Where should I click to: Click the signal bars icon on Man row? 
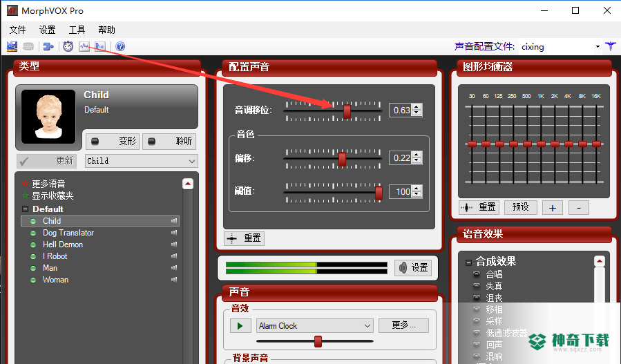(x=174, y=268)
